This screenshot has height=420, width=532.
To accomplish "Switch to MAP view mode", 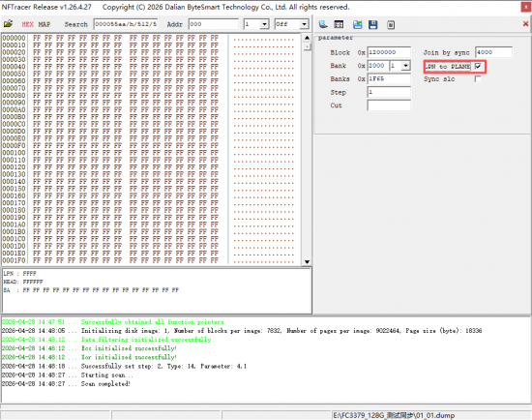I will [44, 24].
